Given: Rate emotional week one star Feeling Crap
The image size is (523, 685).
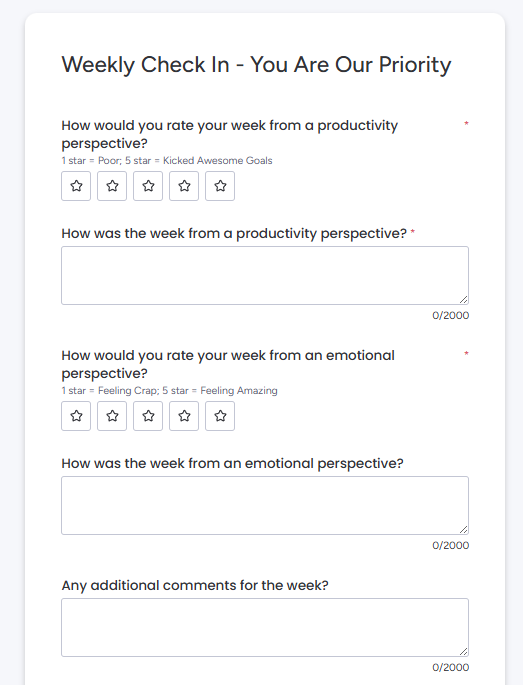Looking at the screenshot, I should (76, 416).
